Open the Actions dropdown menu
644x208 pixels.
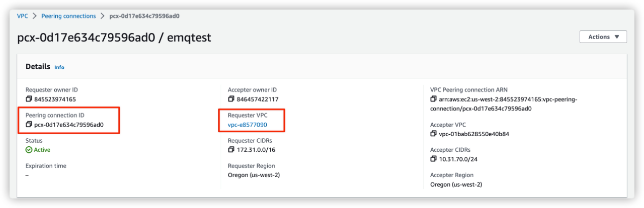coord(603,37)
